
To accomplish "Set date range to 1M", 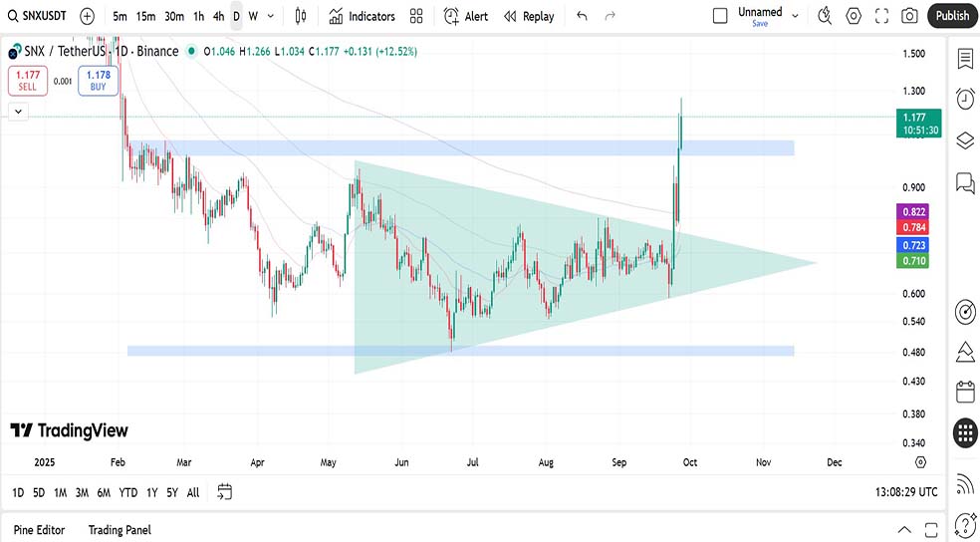I will [60, 492].
